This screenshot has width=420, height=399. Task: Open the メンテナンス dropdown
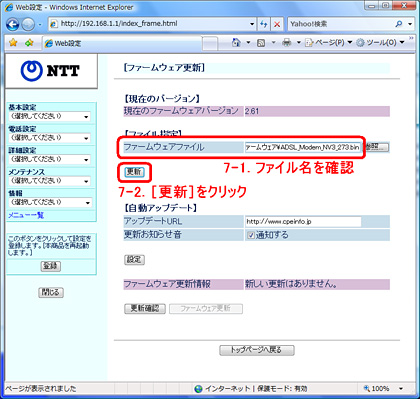50,181
